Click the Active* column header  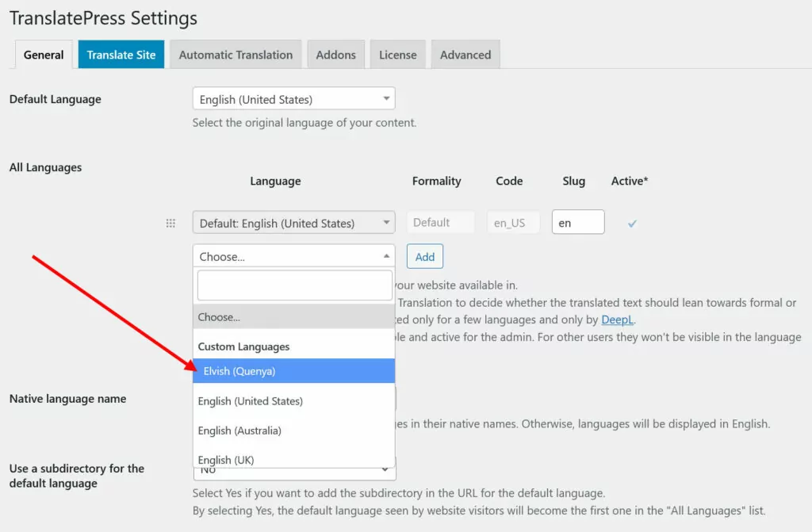tap(630, 181)
